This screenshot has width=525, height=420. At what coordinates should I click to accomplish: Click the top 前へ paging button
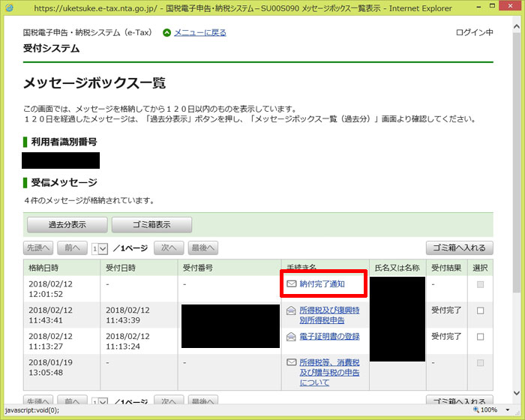coord(72,247)
